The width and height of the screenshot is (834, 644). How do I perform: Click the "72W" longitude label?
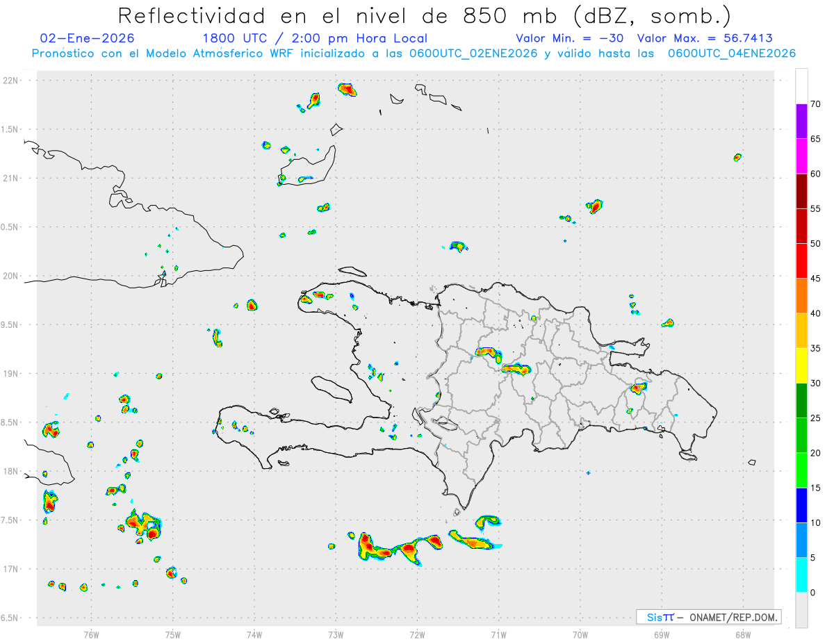tap(417, 634)
